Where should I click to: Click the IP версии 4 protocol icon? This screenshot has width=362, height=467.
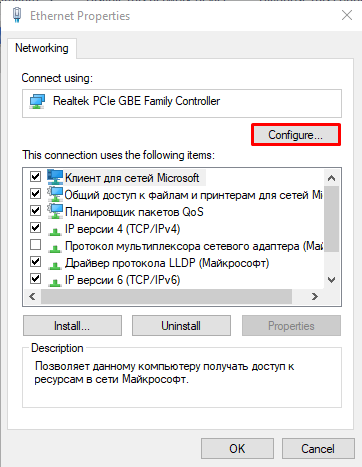55,230
